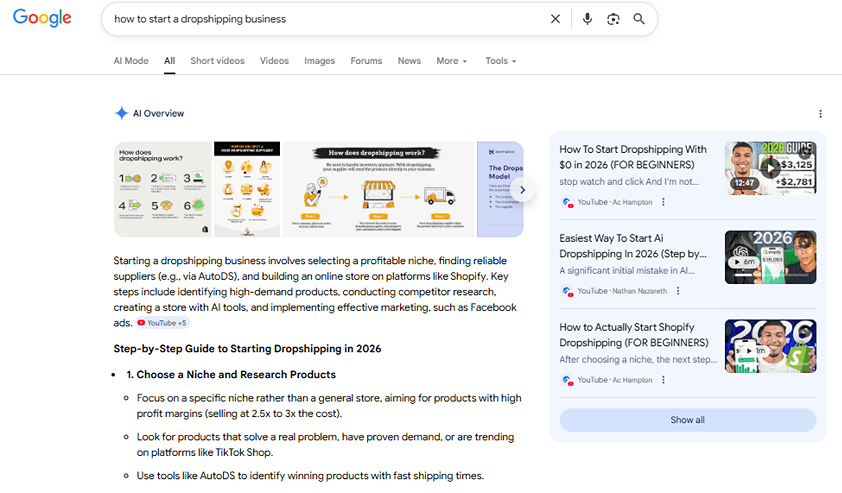Submit search with magnifying glass icon

click(638, 19)
